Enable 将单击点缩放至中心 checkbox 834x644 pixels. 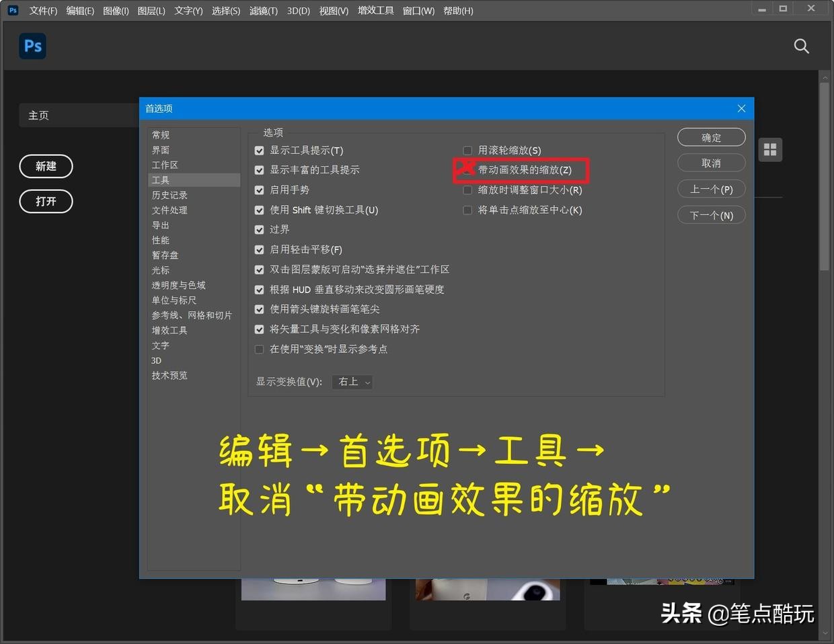tap(467, 210)
